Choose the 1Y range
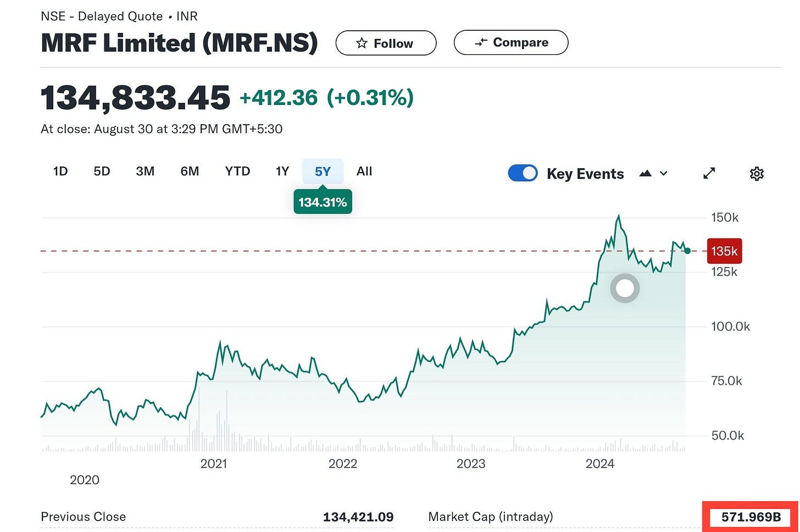 [x=282, y=171]
